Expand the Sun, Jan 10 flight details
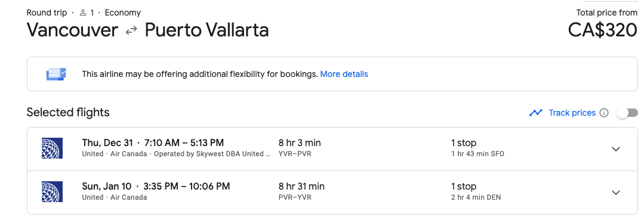Image resolution: width=644 pixels, height=220 pixels. [x=616, y=193]
